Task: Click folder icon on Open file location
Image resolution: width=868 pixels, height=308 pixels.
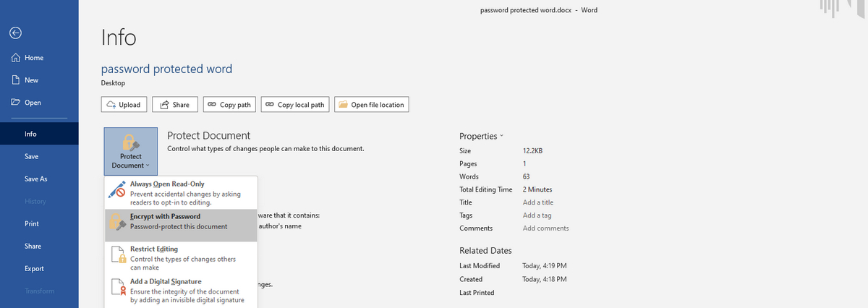Action: click(x=344, y=105)
